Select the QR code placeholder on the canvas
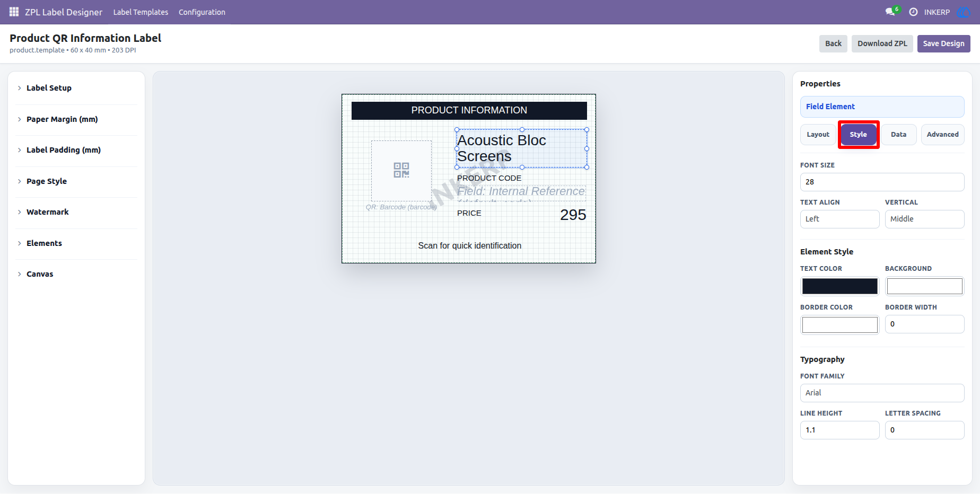 point(401,170)
